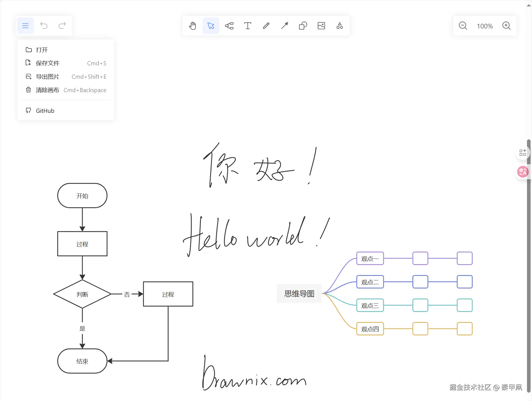Select the 观点三 mind map node
The height and width of the screenshot is (401, 532).
pos(370,305)
